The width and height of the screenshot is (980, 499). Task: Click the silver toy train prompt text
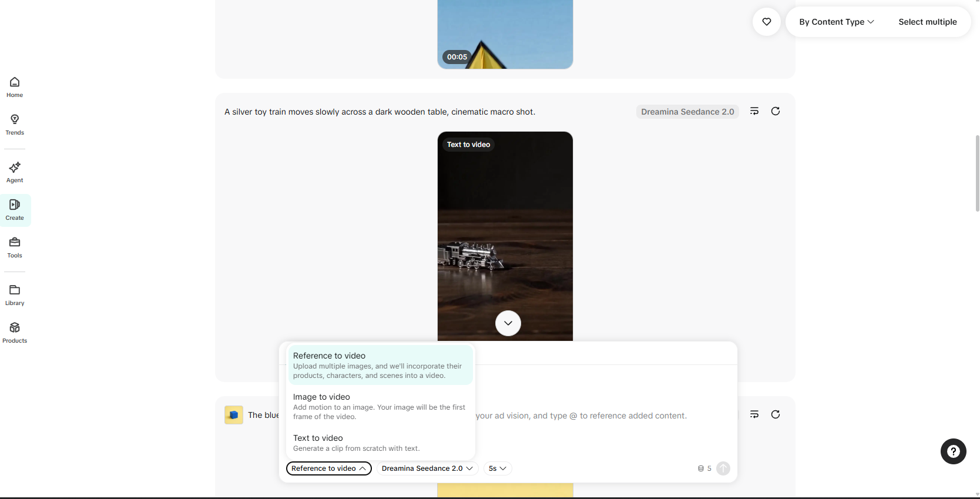(380, 112)
